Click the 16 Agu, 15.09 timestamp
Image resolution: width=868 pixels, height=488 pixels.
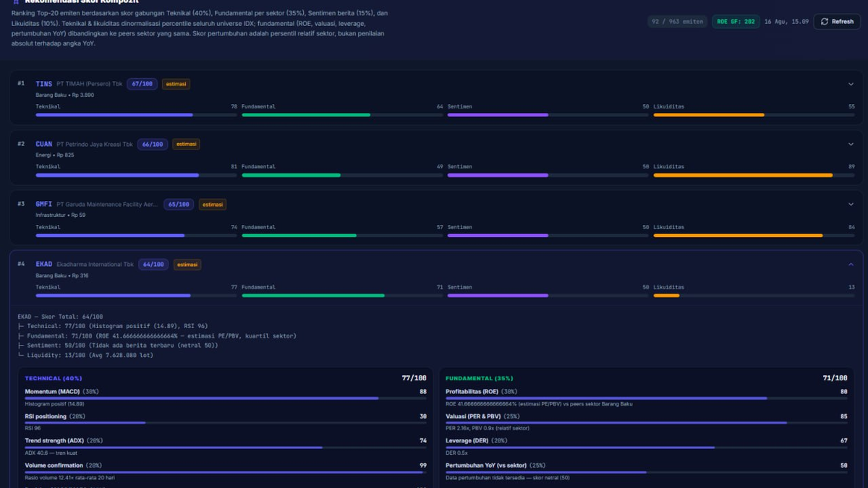coord(786,22)
